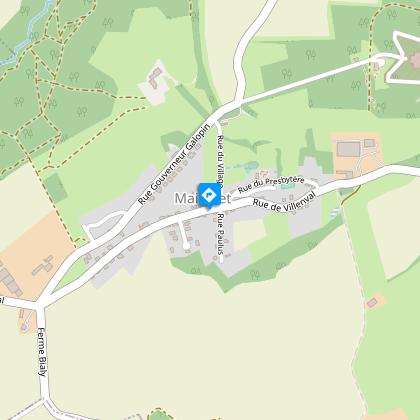Viewport: 420px width, 420px height.
Task: Select the Rue Gouverneur Galopin street label
Action: (x=174, y=164)
